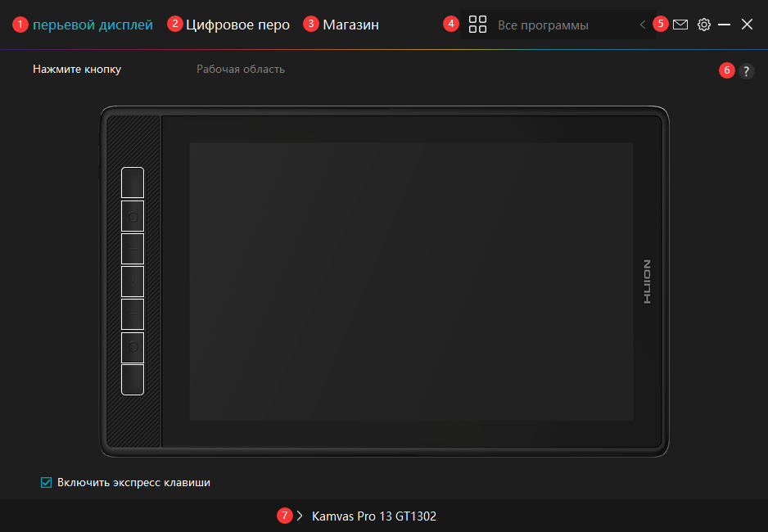This screenshot has width=768, height=532.
Task: Click the four-square grid programs icon
Action: 477,25
